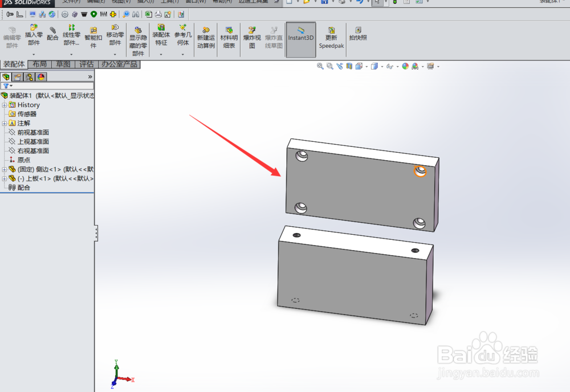Open the 剖面视图 (Section View) icon
Screen dimensions: 570x392
coord(348,66)
